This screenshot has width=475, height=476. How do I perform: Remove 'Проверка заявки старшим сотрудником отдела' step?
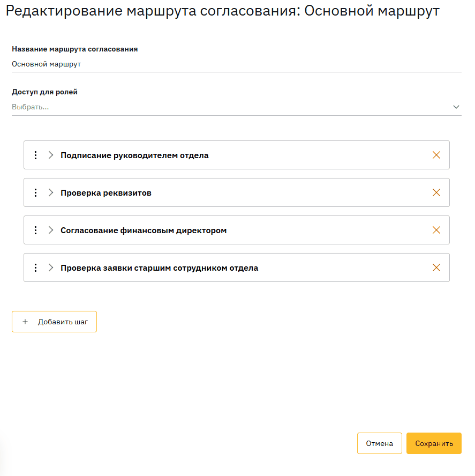click(436, 268)
